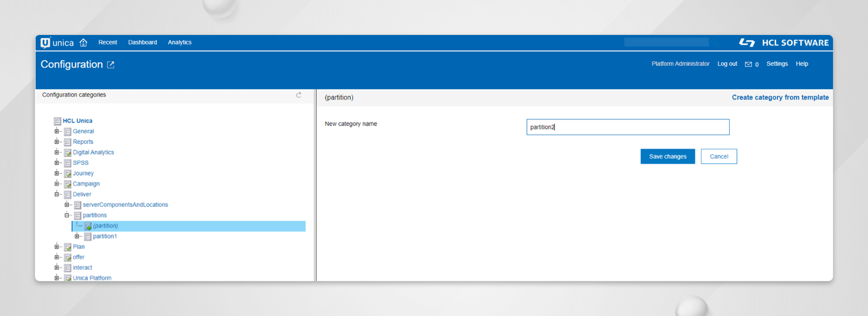
Task: Click the Digital Analytics category icon
Action: point(68,153)
